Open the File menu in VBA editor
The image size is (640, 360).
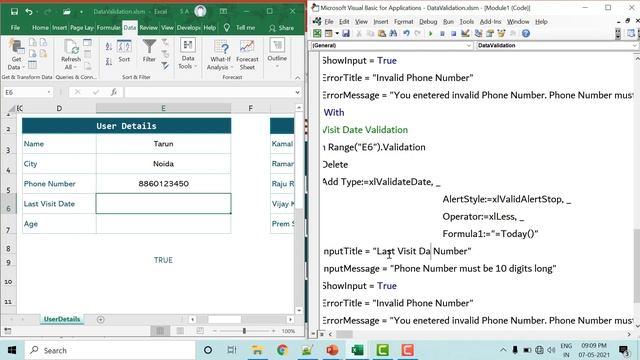(329, 22)
